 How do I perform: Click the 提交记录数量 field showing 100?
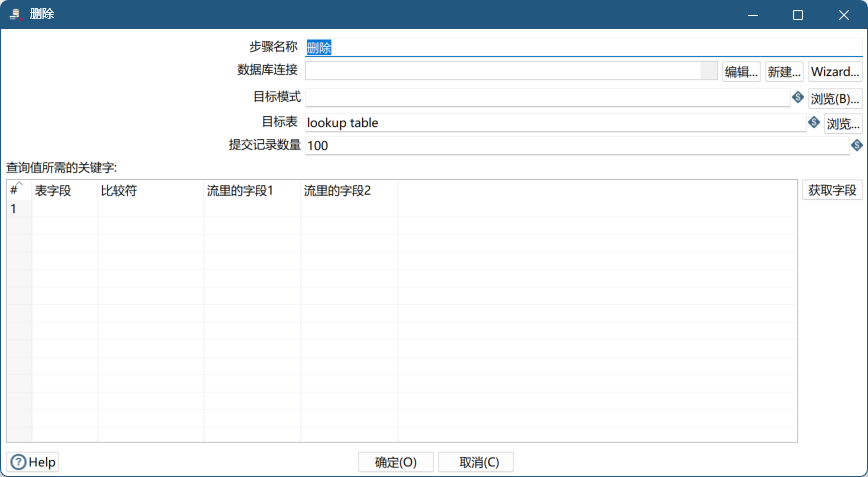[x=576, y=146]
